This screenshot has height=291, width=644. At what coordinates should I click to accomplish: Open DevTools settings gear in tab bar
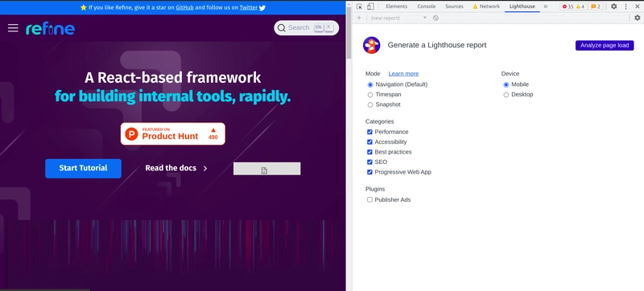point(613,6)
